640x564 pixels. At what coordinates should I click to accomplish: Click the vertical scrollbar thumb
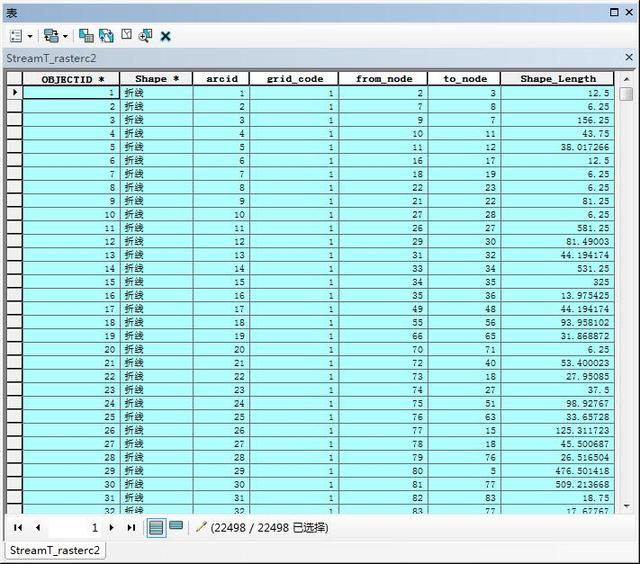pos(627,93)
